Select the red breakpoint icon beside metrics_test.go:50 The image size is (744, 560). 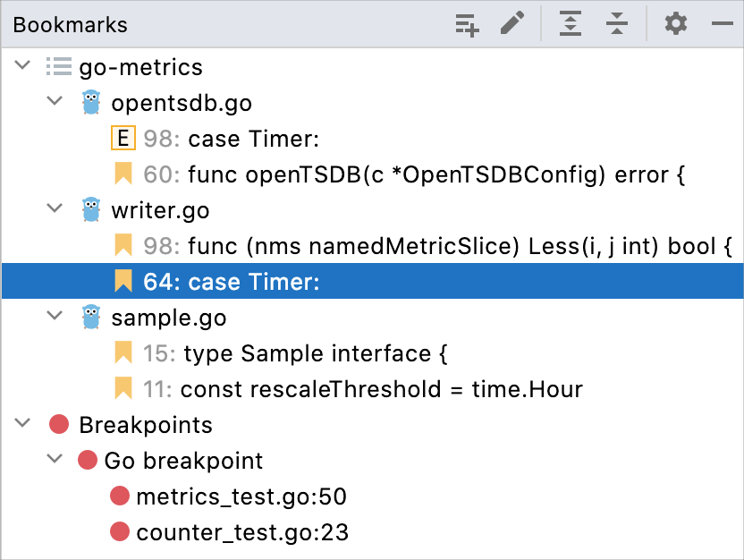pyautogui.click(x=121, y=496)
